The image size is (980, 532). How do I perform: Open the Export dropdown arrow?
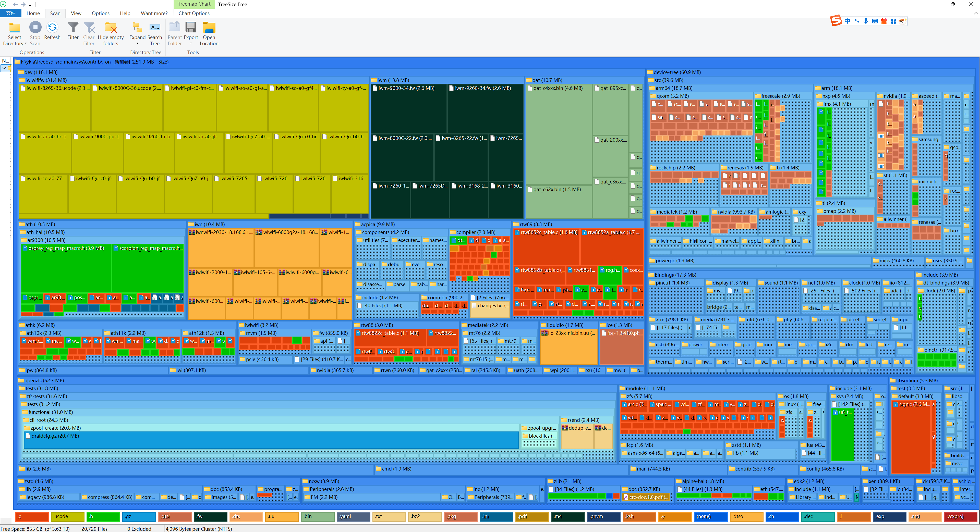tap(191, 43)
